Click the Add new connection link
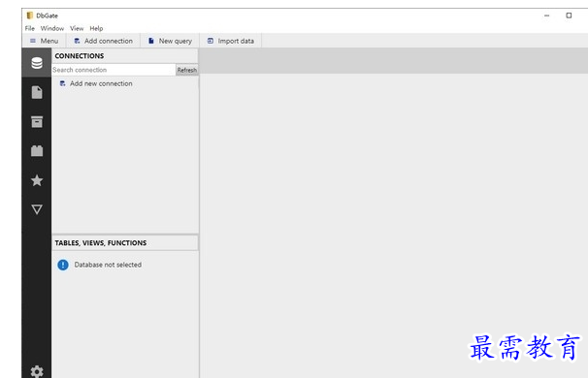Viewport: 588px width, 378px height. click(x=101, y=83)
